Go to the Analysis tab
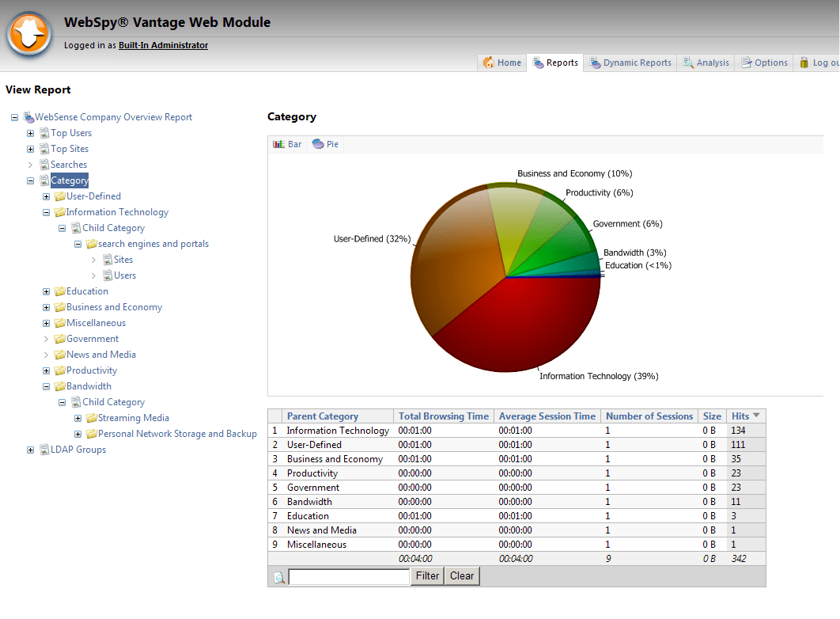840x619 pixels. click(706, 63)
